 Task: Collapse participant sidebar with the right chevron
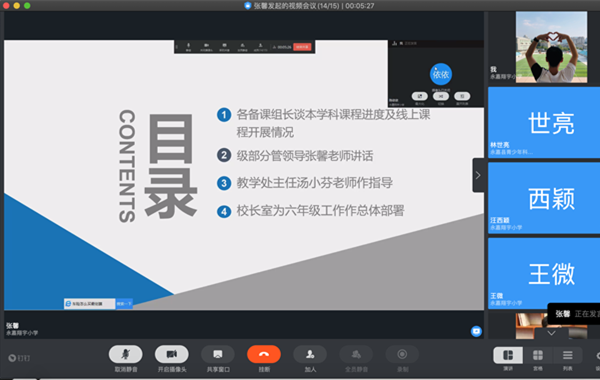click(x=478, y=175)
